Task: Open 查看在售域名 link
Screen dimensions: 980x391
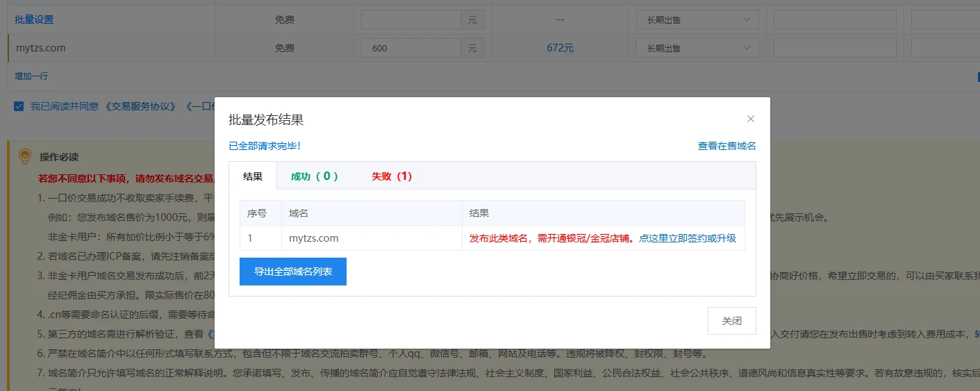Action: [x=726, y=146]
